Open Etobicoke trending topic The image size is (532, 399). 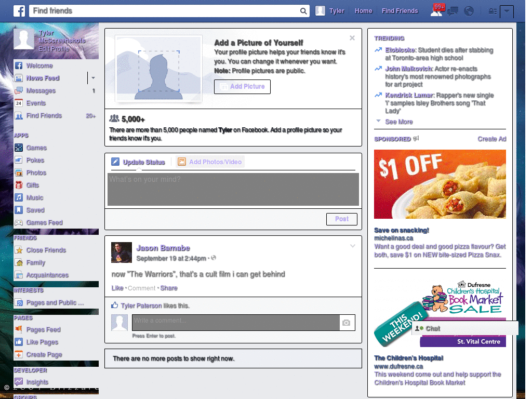coord(400,50)
